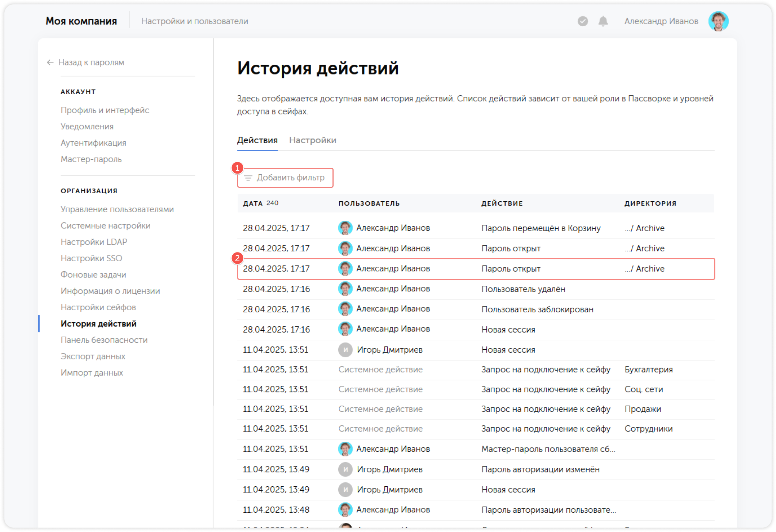
Task: Click the checkmark status icon in top bar
Action: 582,22
